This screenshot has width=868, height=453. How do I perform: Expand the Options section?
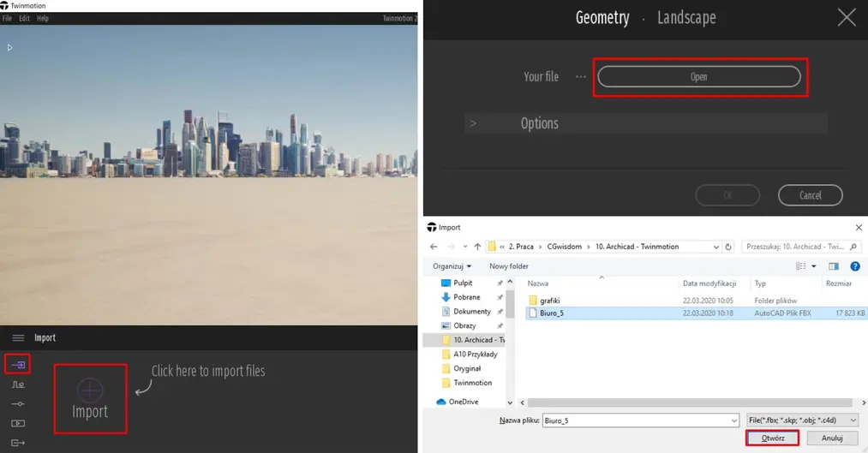539,123
